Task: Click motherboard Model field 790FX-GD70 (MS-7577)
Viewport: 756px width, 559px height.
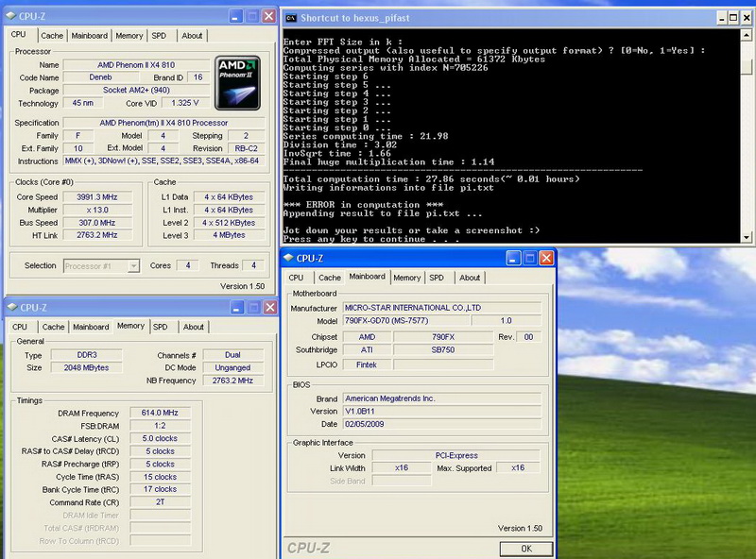Action: click(x=406, y=320)
